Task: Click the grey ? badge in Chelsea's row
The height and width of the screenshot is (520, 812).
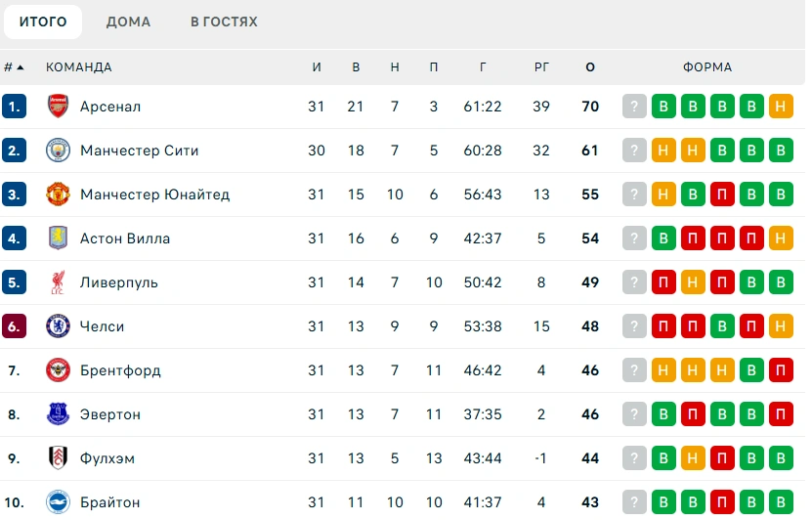Action: [x=635, y=326]
